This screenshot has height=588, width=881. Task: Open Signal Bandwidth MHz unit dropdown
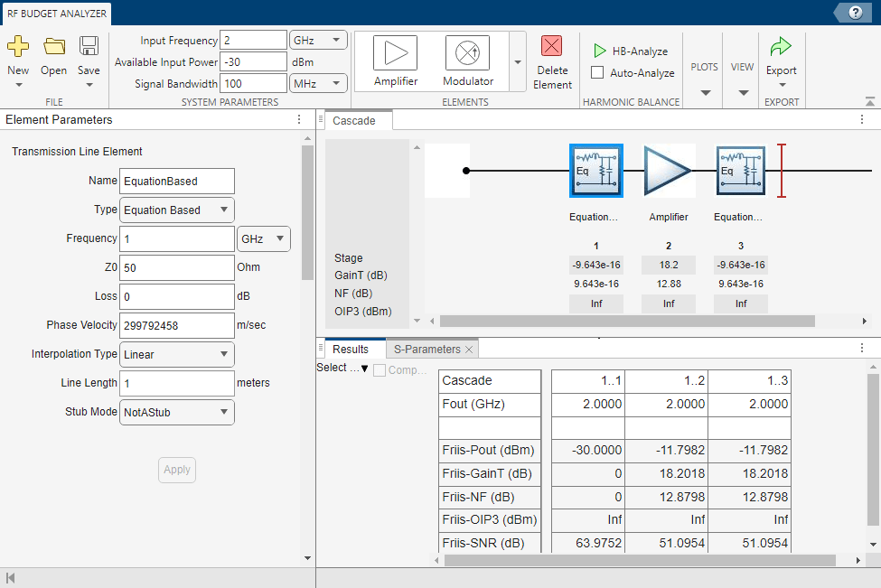(x=318, y=83)
